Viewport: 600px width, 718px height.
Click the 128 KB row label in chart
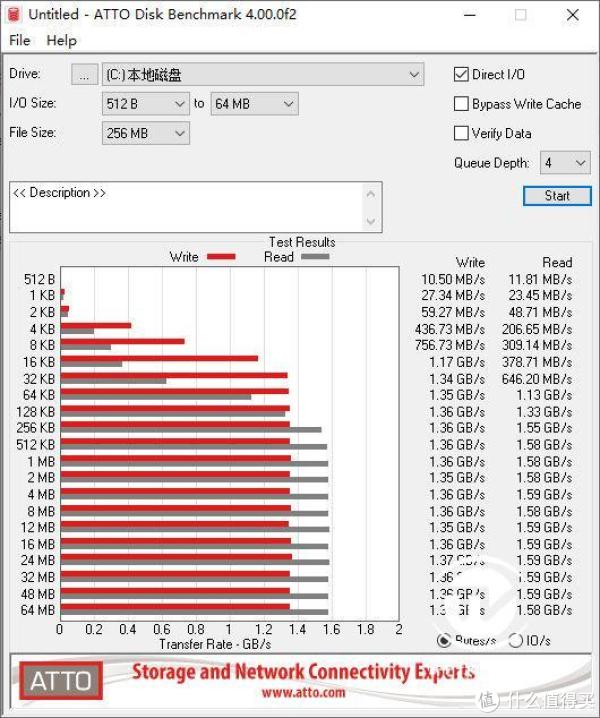point(36,412)
